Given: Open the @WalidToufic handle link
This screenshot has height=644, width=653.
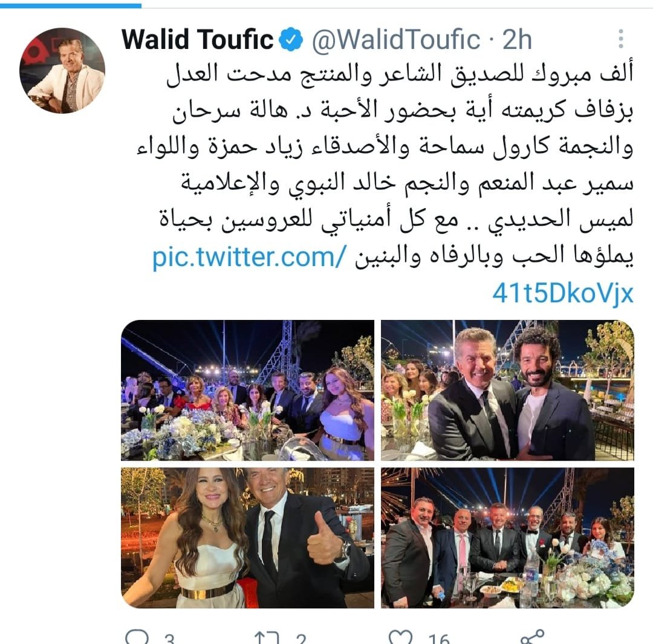Looking at the screenshot, I should tap(396, 39).
